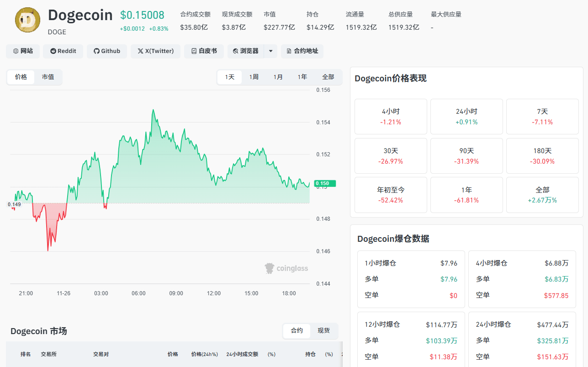Select the 全部 time range
This screenshot has width=588, height=367.
coord(328,77)
